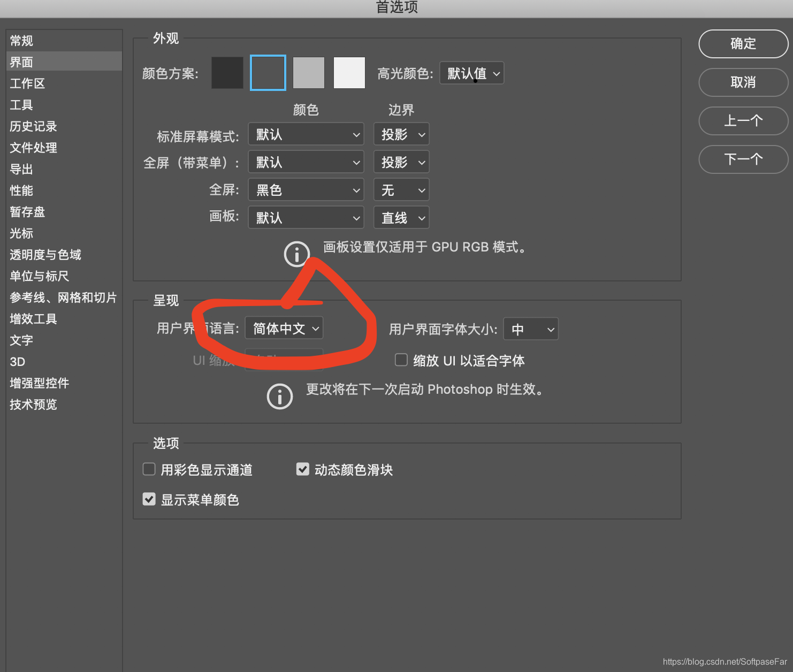Open 3D preferences
This screenshot has width=793, height=672.
tap(64, 362)
